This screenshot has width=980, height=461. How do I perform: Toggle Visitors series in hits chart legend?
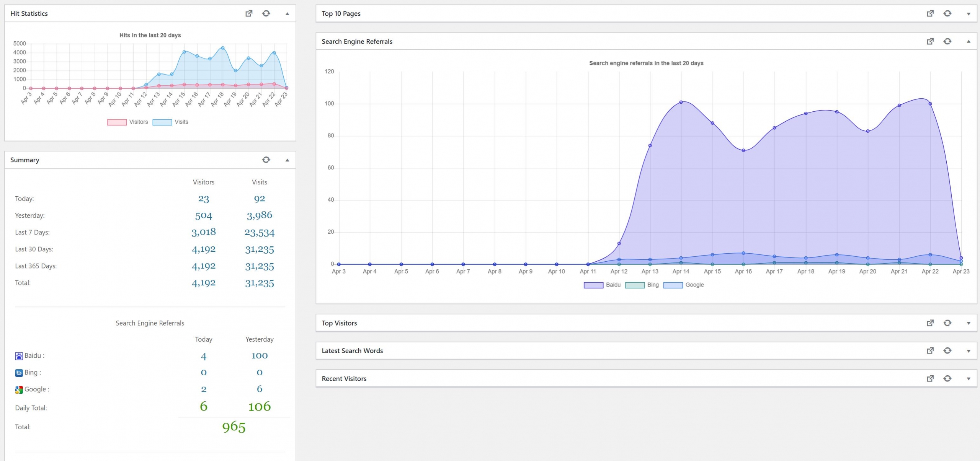(x=127, y=122)
